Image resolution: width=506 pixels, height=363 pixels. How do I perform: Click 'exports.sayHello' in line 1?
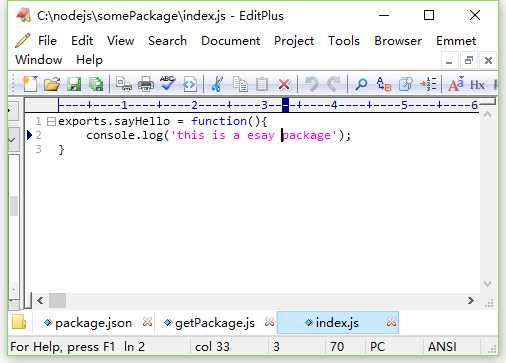point(114,121)
